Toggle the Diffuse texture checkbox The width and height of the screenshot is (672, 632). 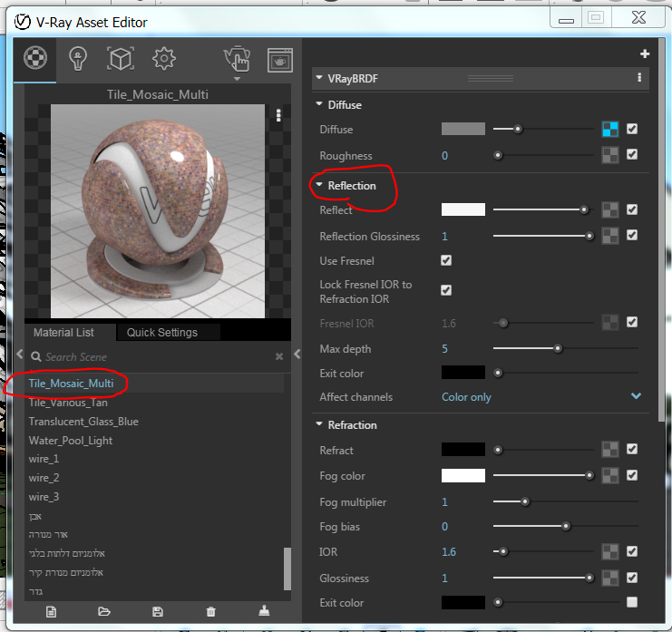click(x=632, y=129)
